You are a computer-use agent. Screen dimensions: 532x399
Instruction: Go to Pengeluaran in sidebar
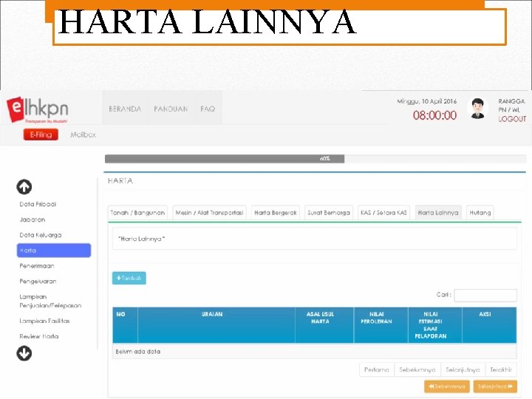(38, 282)
